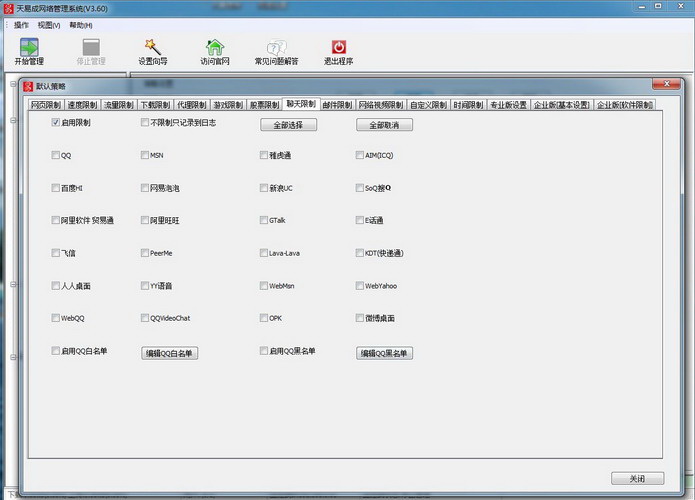This screenshot has height=500, width=695.
Task: Open the 帮助(H) menu
Action: point(81,25)
